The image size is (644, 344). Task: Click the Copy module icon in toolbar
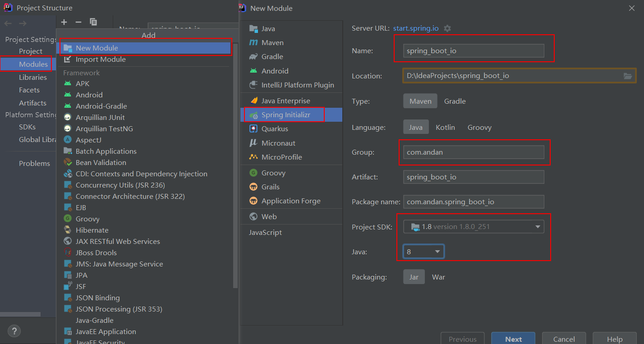pos(93,22)
